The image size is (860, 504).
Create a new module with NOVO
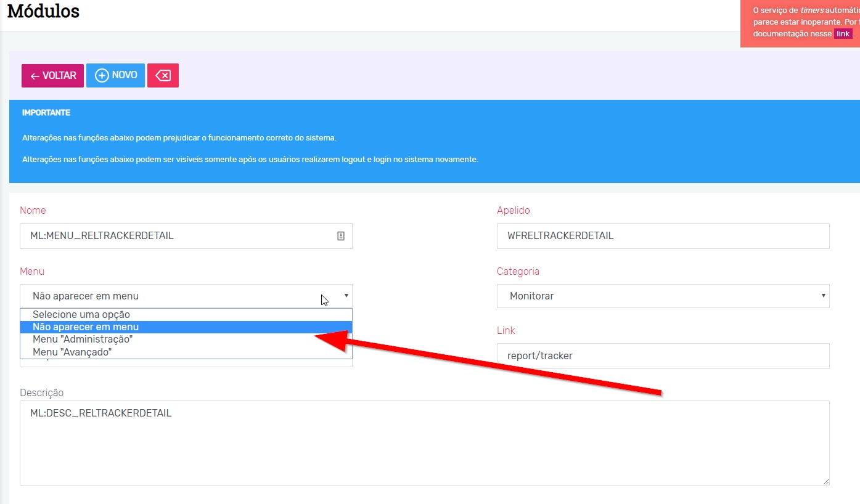[116, 75]
